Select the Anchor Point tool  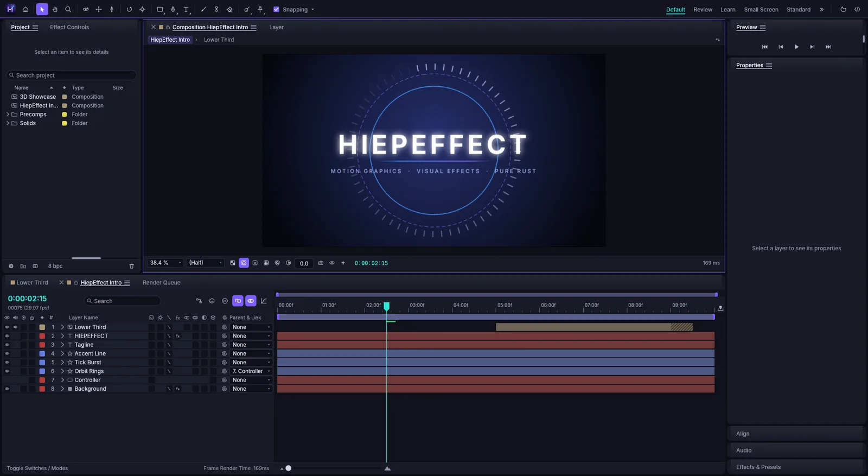[142, 9]
